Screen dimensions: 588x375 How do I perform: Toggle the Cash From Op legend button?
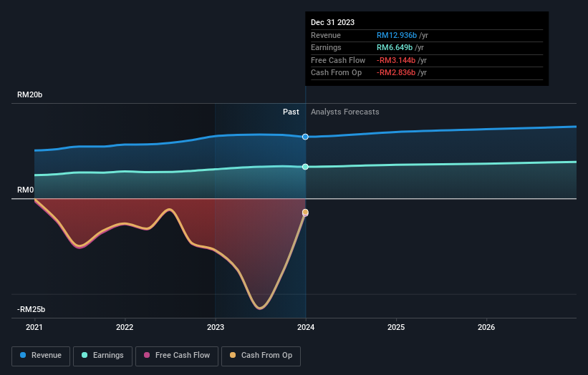coord(261,356)
